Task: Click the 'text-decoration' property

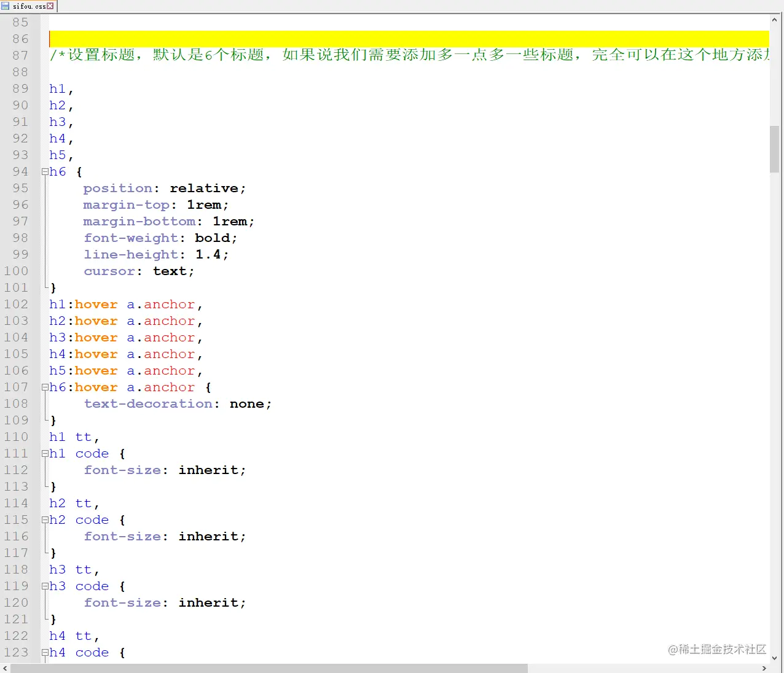Action: [x=148, y=404]
